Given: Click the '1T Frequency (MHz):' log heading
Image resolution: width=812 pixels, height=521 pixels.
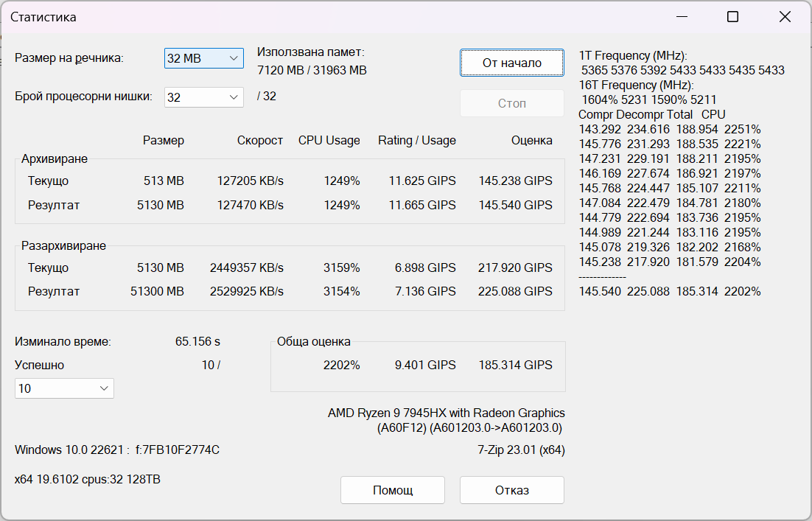Looking at the screenshot, I should click(x=633, y=56).
